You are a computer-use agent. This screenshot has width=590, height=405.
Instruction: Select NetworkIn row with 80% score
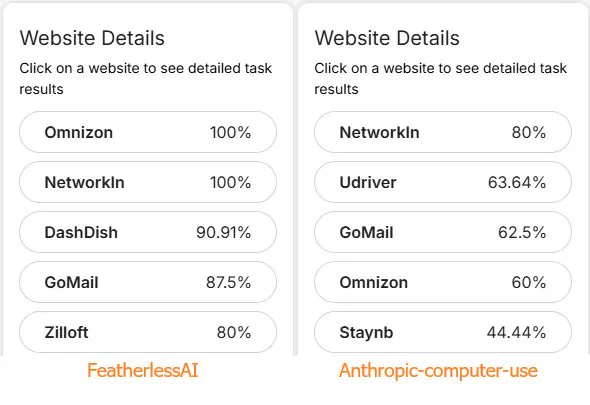(443, 132)
